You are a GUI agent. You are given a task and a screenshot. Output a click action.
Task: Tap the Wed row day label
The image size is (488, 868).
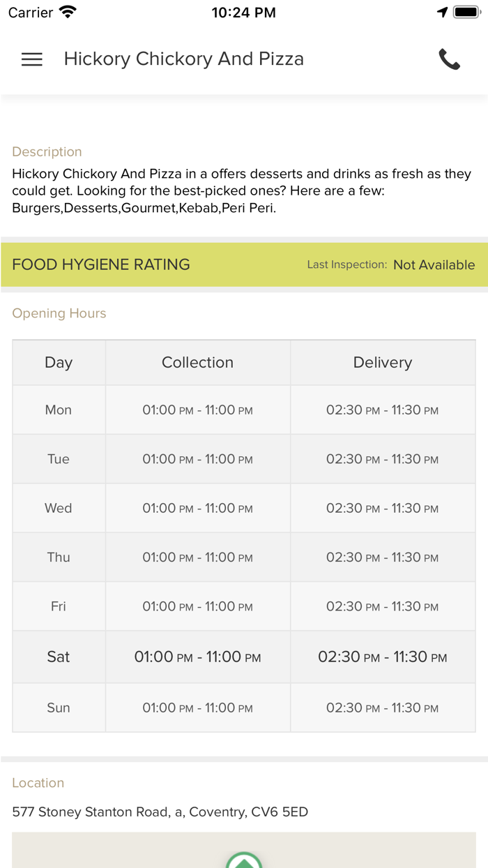tap(59, 508)
